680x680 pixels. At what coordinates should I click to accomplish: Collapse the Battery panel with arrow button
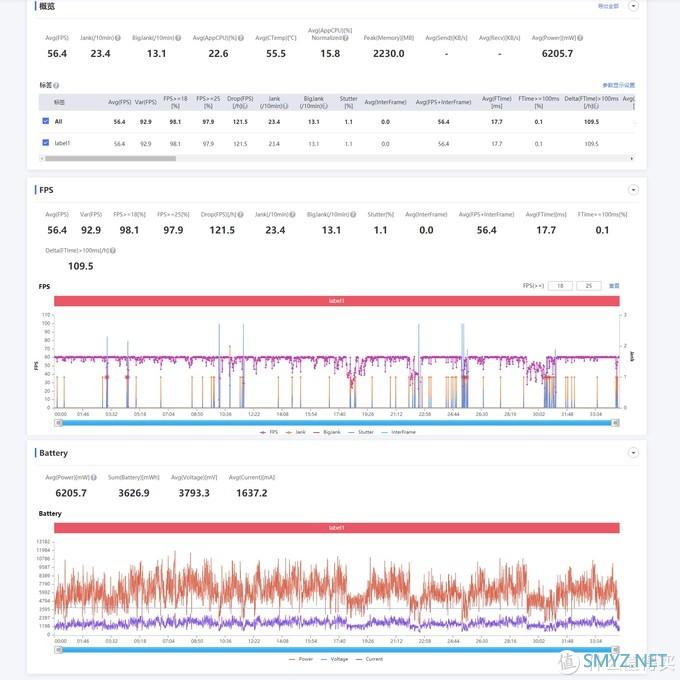[x=633, y=453]
